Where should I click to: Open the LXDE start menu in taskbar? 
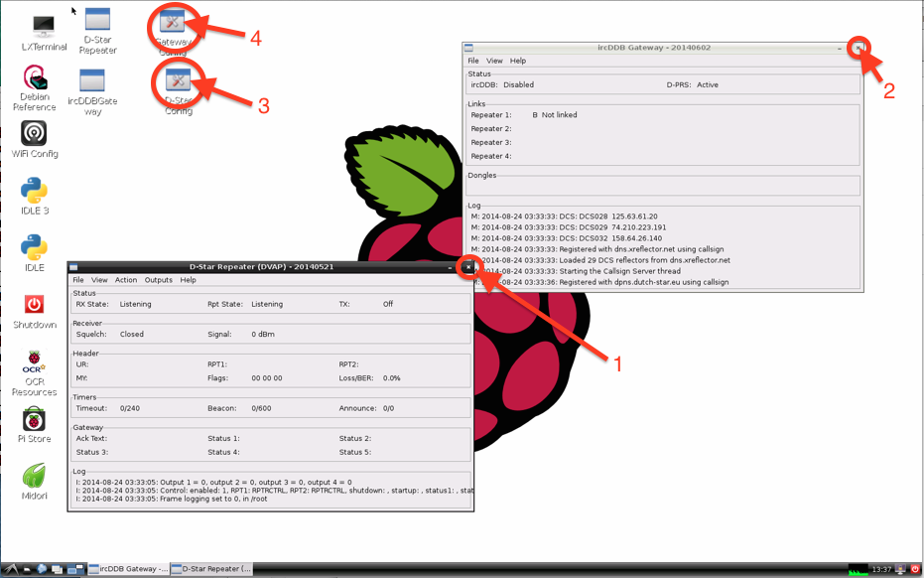[x=10, y=569]
